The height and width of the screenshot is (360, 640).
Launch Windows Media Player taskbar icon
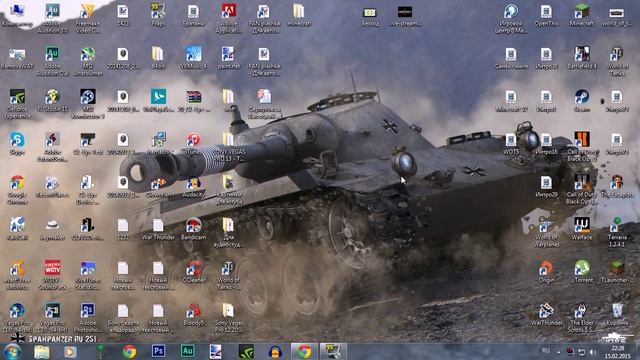click(x=70, y=351)
